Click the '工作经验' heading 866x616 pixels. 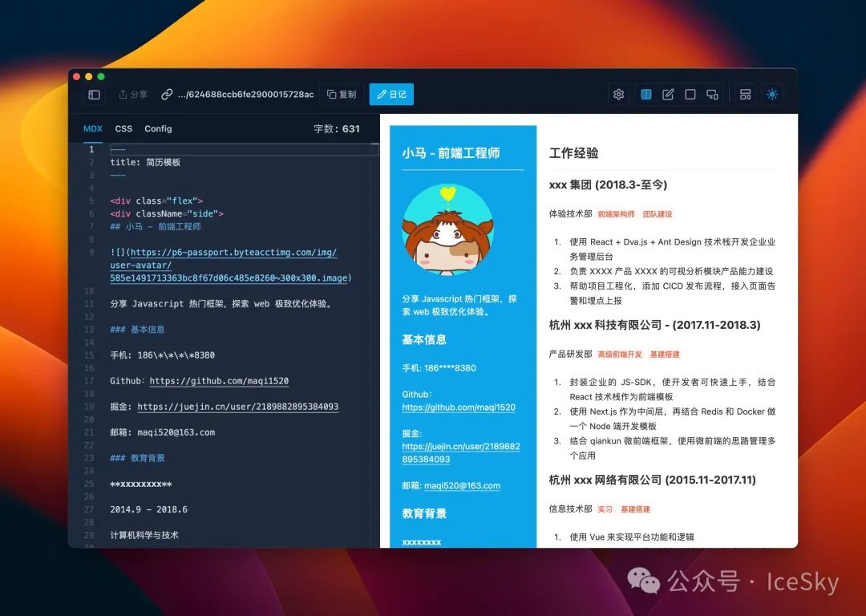[574, 153]
